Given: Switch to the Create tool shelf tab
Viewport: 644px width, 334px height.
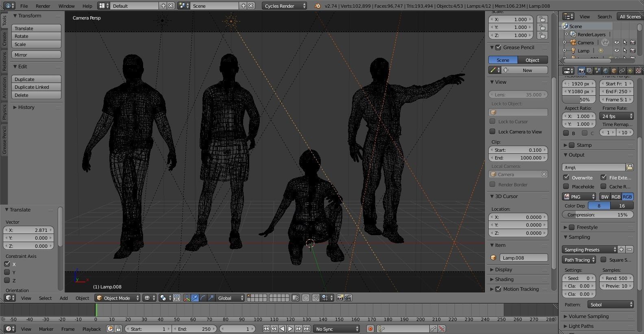Looking at the screenshot, I should tap(4, 39).
